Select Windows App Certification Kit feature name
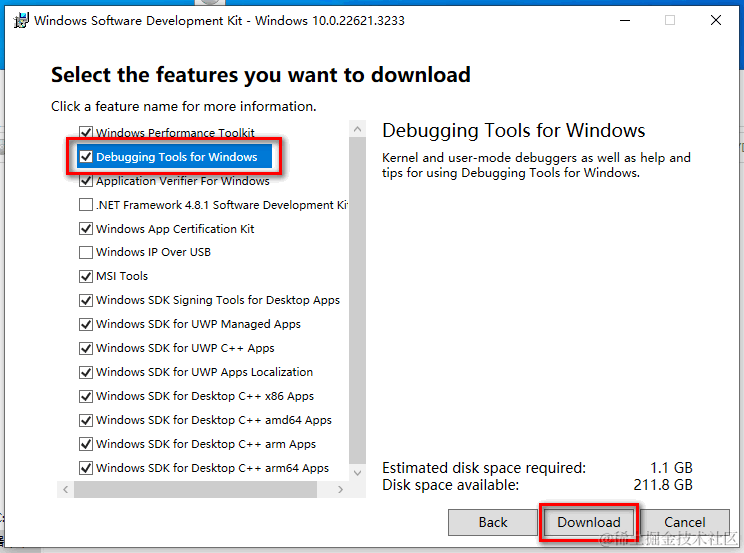 click(x=175, y=229)
